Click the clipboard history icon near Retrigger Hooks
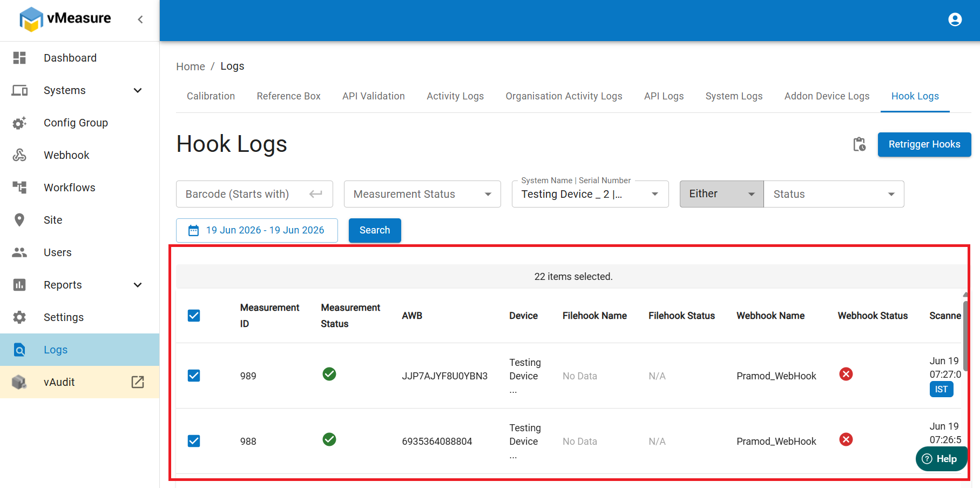Viewport: 980px width, 488px height. pyautogui.click(x=859, y=144)
